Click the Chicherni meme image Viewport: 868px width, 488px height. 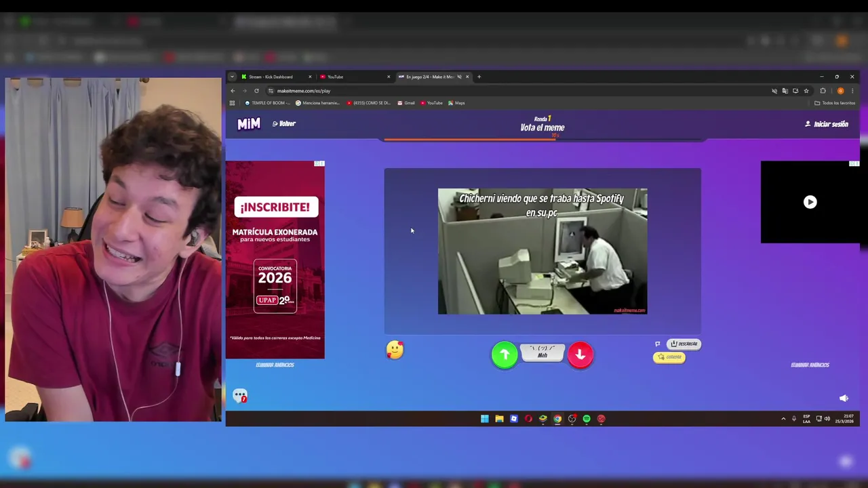click(x=542, y=251)
